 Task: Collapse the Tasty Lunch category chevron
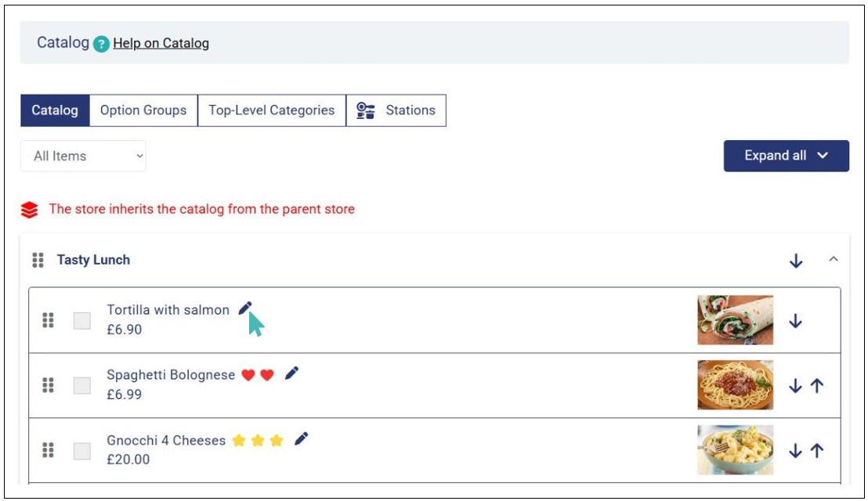pyautogui.click(x=834, y=259)
